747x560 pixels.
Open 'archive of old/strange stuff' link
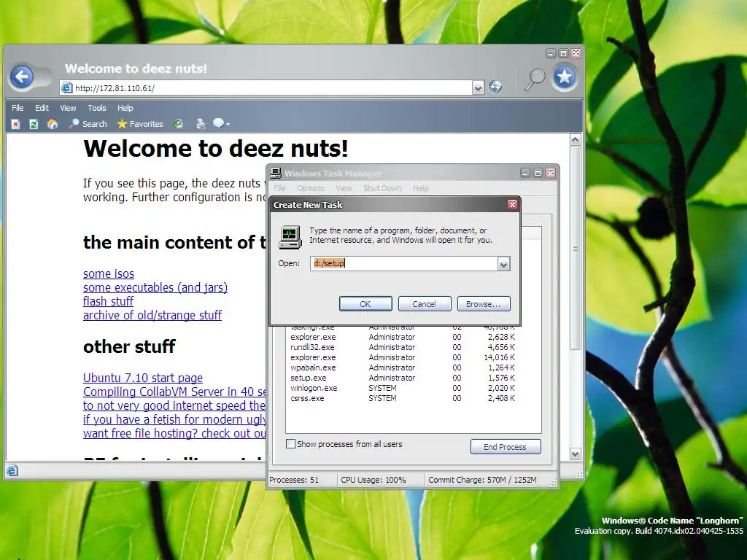[152, 315]
